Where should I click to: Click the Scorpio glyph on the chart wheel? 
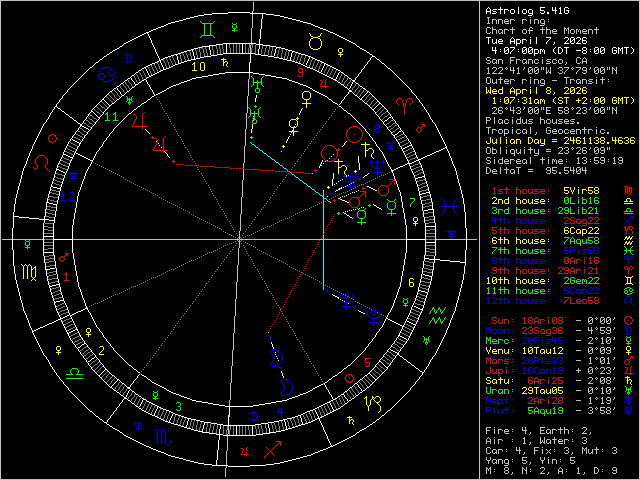pos(162,436)
